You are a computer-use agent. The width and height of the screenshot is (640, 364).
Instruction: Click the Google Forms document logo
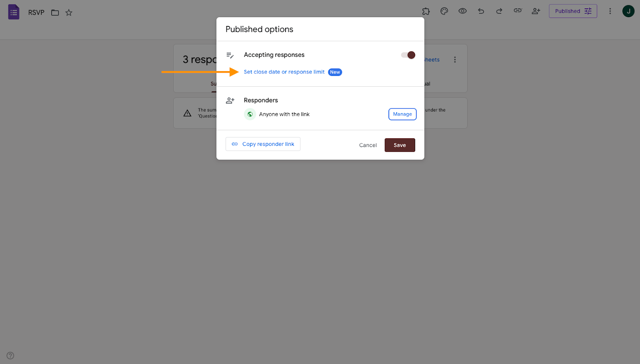tap(14, 11)
